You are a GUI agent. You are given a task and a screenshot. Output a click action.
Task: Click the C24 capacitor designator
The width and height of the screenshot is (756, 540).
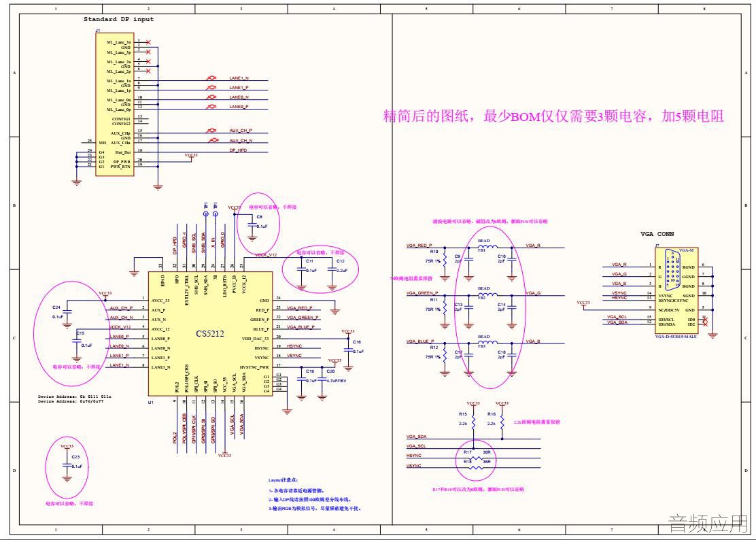(x=56, y=307)
